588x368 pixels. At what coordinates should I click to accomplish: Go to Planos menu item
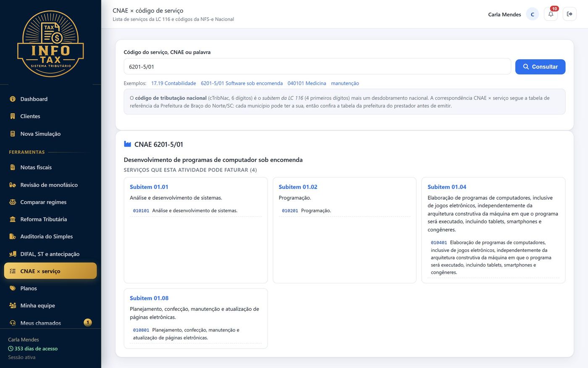pos(50,289)
